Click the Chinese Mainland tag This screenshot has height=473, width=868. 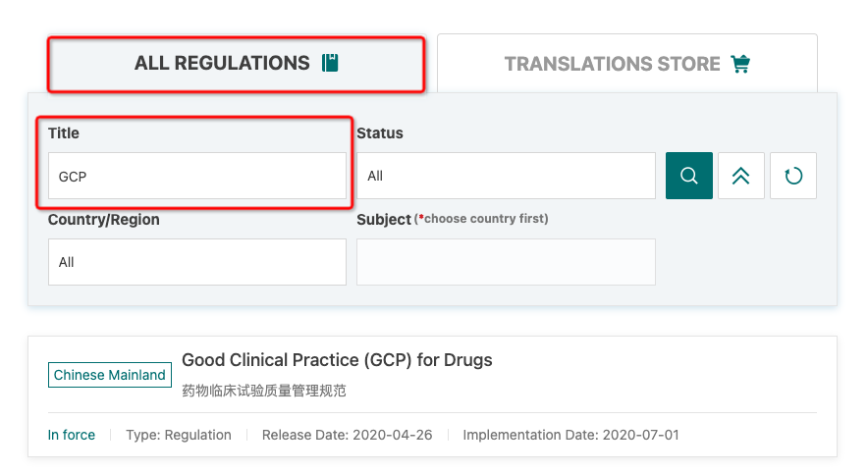point(110,375)
